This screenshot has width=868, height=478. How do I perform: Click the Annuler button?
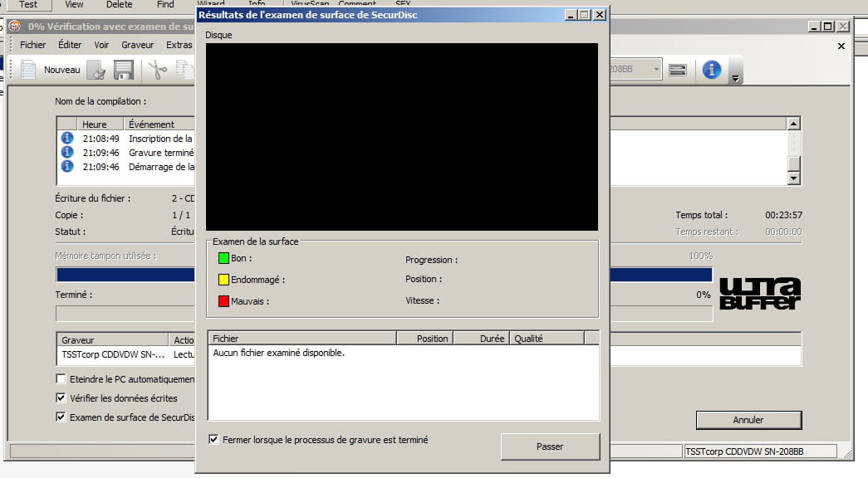pos(748,420)
